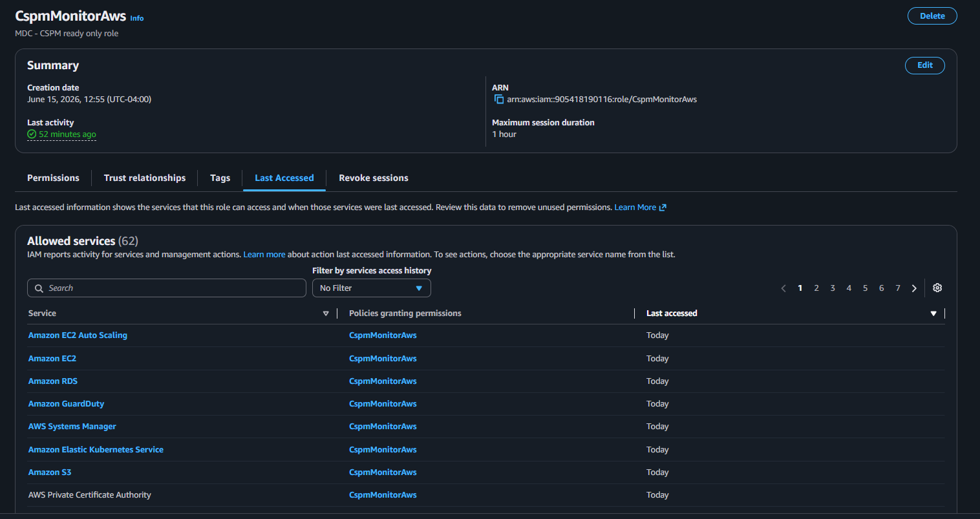Click the Edit button in Summary
980x519 pixels.
tap(925, 65)
